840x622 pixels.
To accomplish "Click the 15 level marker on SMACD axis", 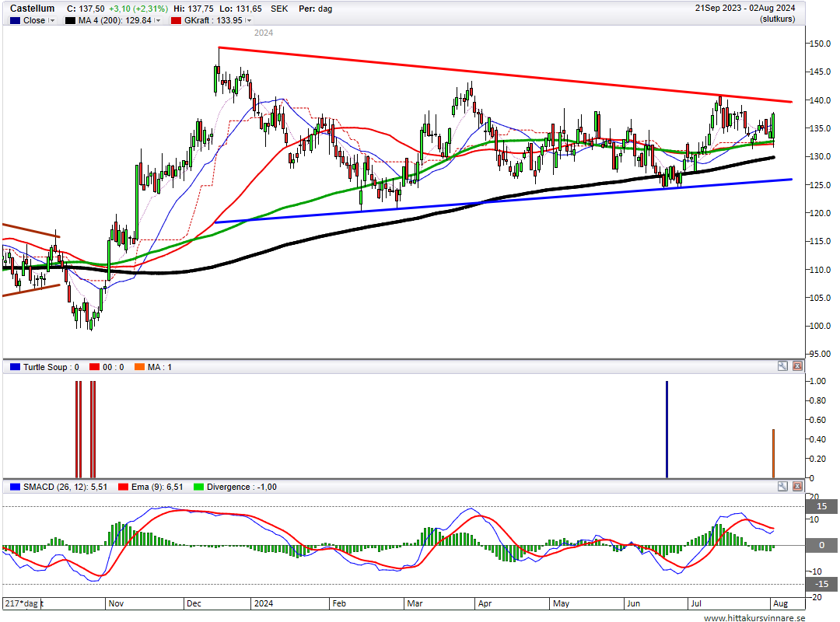I will [822, 506].
